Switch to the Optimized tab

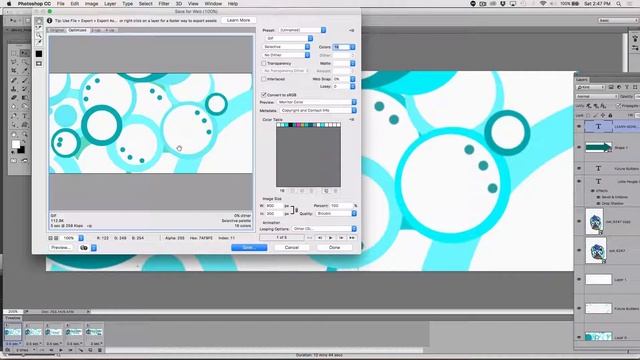[x=78, y=30]
